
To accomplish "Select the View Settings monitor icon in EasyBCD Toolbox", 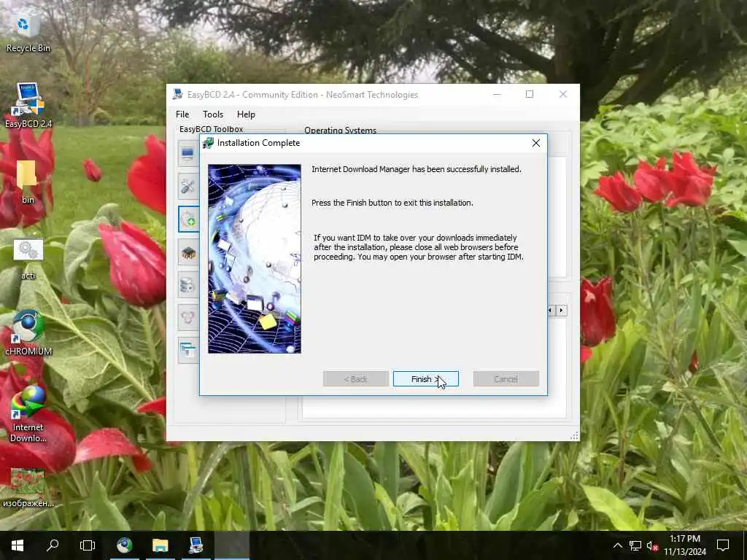I will pos(187,153).
